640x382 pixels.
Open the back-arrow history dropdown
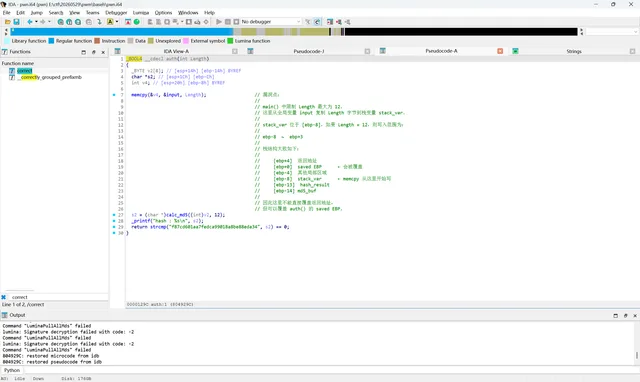coord(36,22)
